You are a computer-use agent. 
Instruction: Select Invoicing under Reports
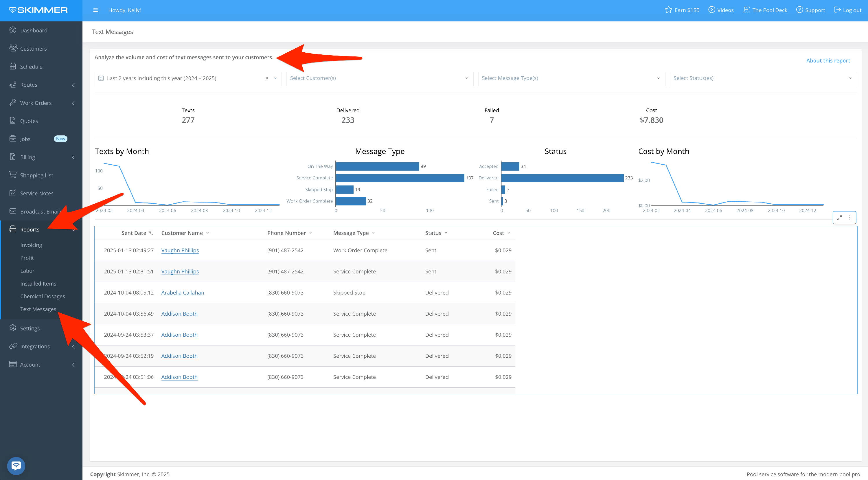[31, 245]
